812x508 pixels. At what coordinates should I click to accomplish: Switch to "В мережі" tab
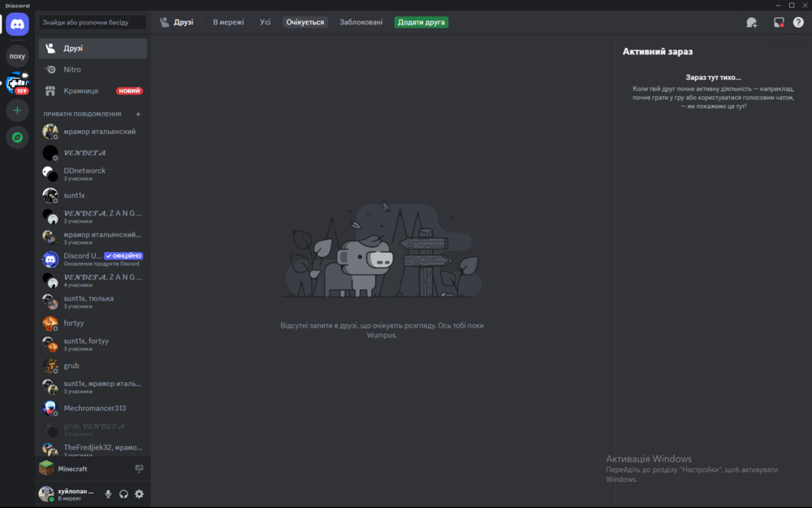coord(228,22)
